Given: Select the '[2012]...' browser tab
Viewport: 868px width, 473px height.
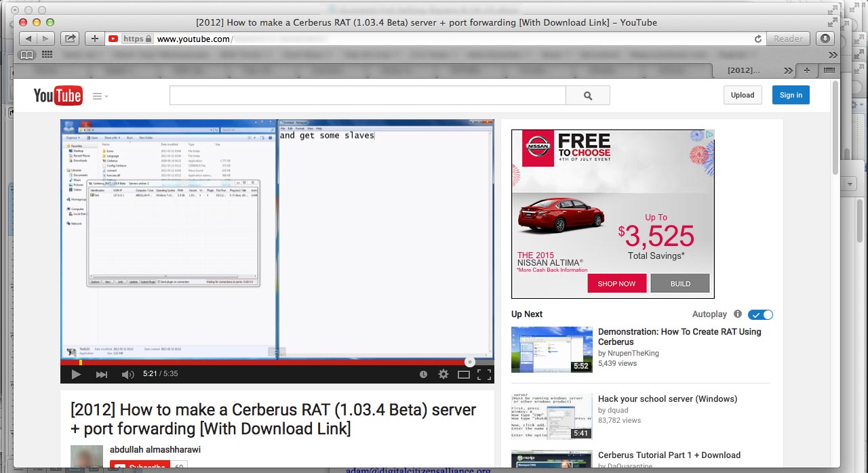Looking at the screenshot, I should point(743,70).
